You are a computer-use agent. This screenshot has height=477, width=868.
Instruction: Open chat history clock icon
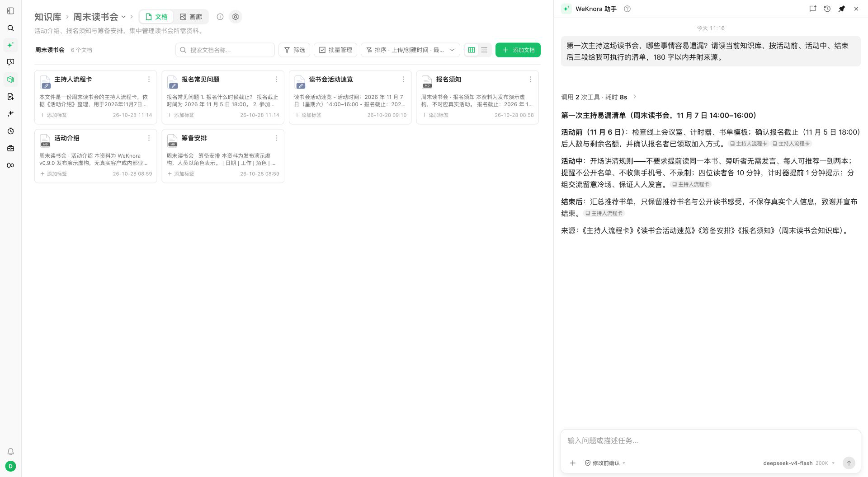827,9
